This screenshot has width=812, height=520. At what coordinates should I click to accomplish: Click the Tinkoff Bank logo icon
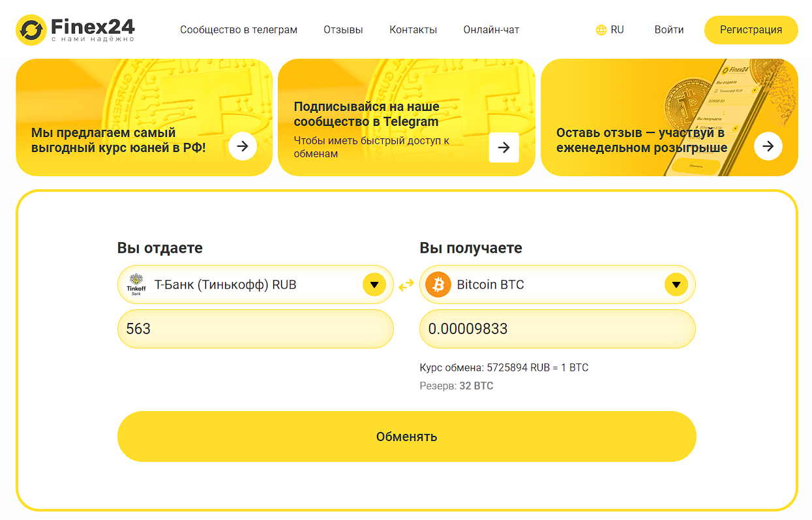coord(136,285)
